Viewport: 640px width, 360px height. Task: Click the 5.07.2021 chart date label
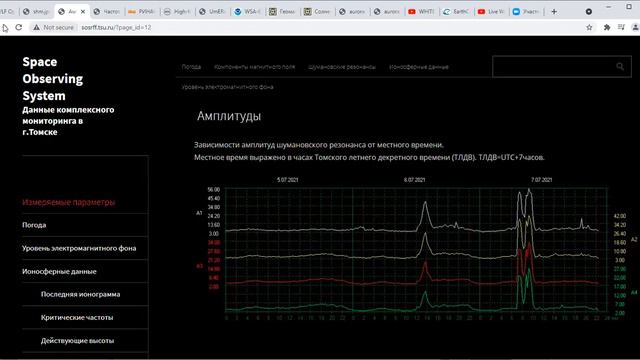pyautogui.click(x=288, y=180)
